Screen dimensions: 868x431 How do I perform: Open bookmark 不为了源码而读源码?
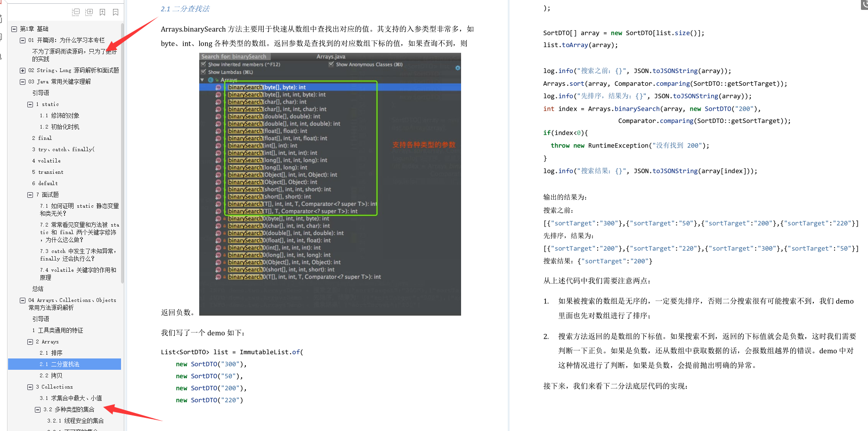[x=74, y=55]
